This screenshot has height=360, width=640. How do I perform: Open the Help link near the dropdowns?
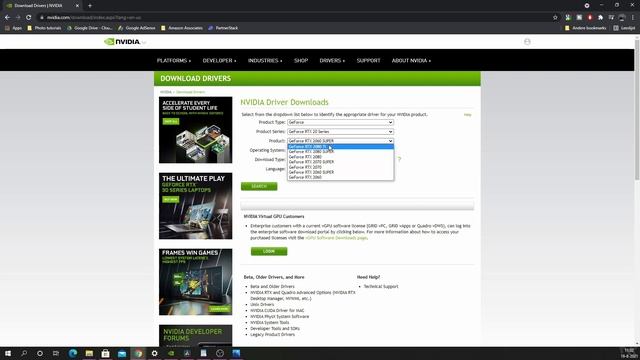(x=467, y=115)
